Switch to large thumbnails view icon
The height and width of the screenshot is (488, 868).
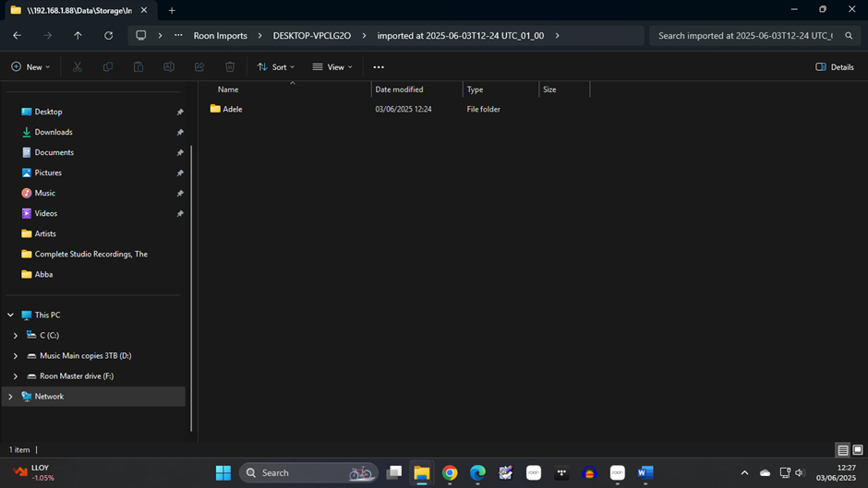858,450
